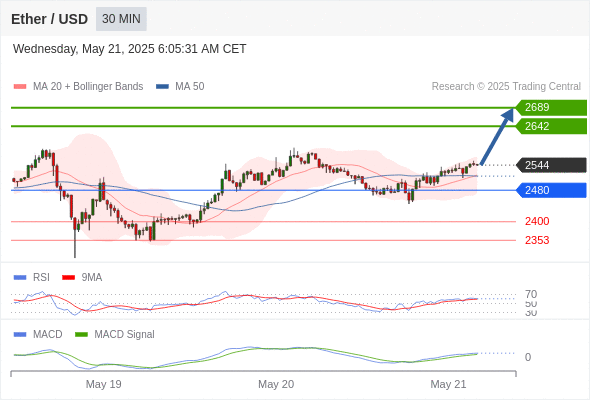Open the Research Trading Central copyright link
The width and height of the screenshot is (590, 400).
(506, 87)
